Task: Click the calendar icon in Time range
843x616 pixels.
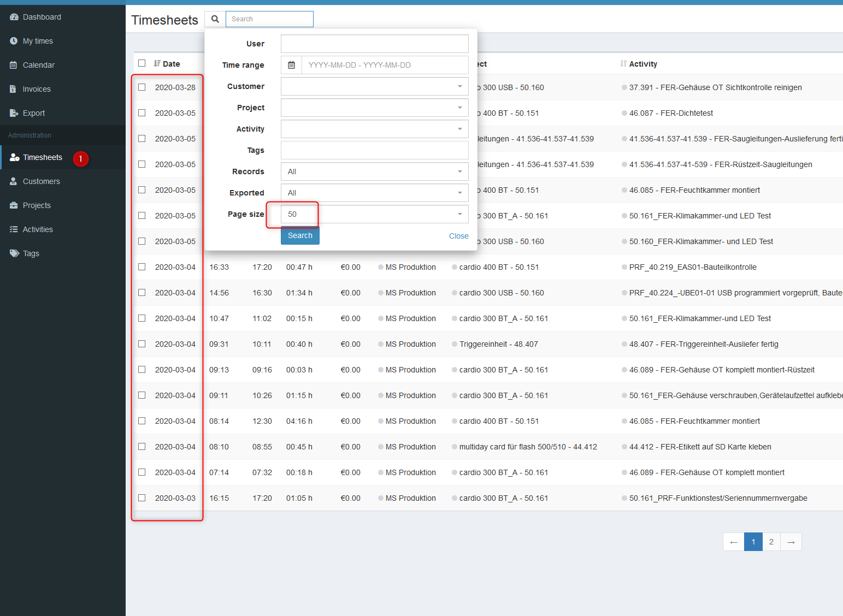Action: [x=291, y=64]
